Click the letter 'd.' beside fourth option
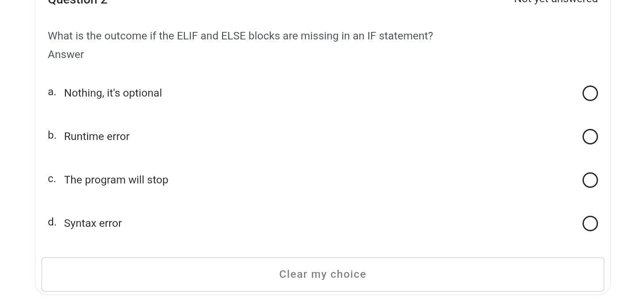 pos(52,222)
